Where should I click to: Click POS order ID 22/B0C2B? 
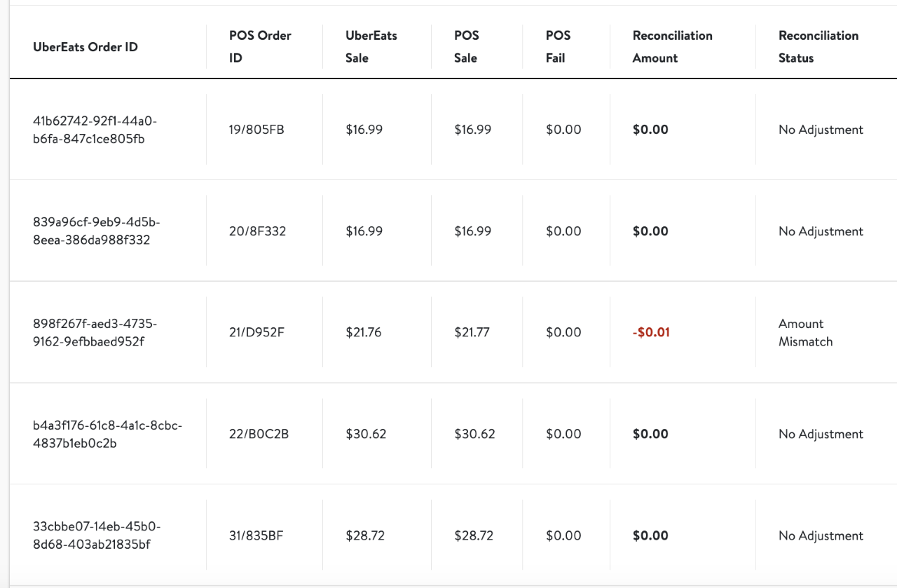[x=259, y=435]
